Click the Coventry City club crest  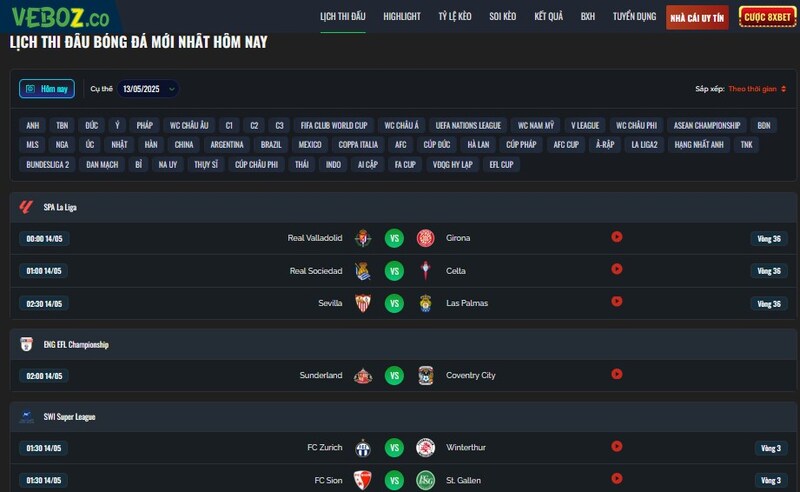pyautogui.click(x=426, y=376)
